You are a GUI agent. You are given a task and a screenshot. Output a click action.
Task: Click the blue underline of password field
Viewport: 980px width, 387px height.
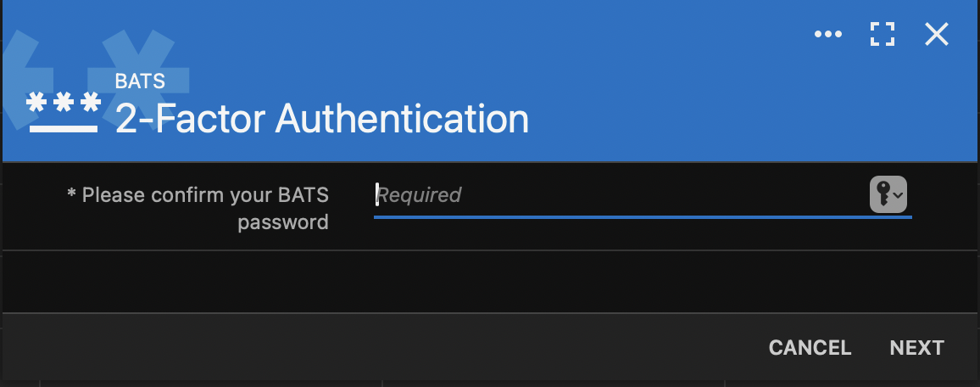point(643,217)
